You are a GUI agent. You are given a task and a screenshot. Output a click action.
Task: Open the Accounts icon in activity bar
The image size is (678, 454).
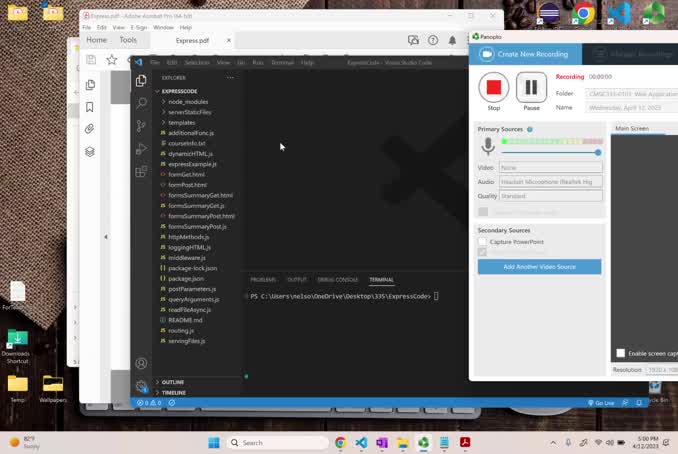click(x=141, y=364)
